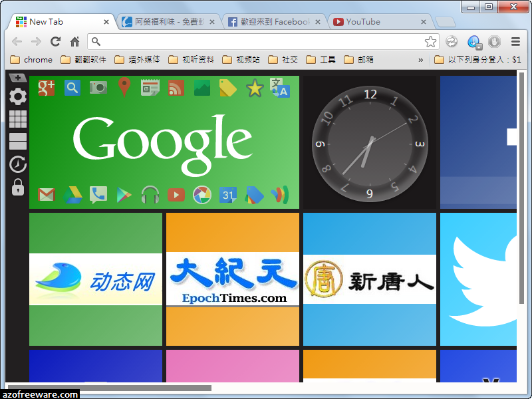Open the 翻翻软件 bookmarks folder

(84, 60)
